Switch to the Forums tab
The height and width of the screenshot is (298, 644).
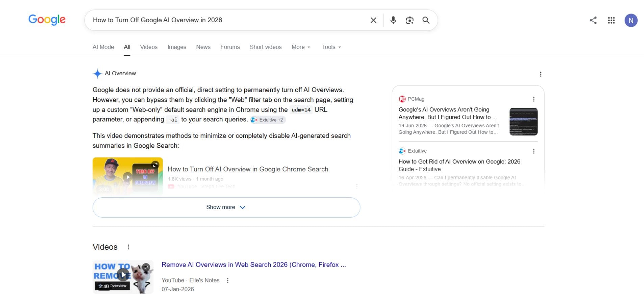pyautogui.click(x=230, y=47)
